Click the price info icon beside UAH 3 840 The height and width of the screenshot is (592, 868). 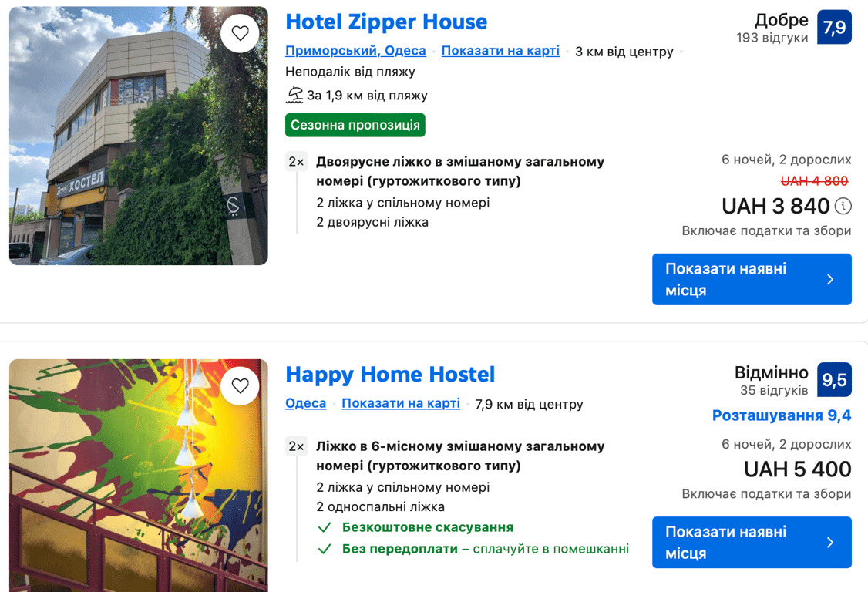click(x=843, y=206)
